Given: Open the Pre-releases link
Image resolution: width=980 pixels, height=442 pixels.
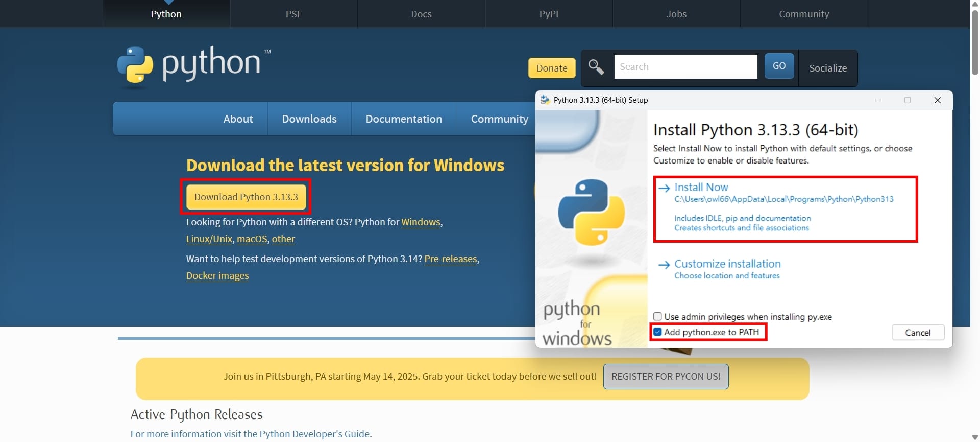Looking at the screenshot, I should (451, 259).
